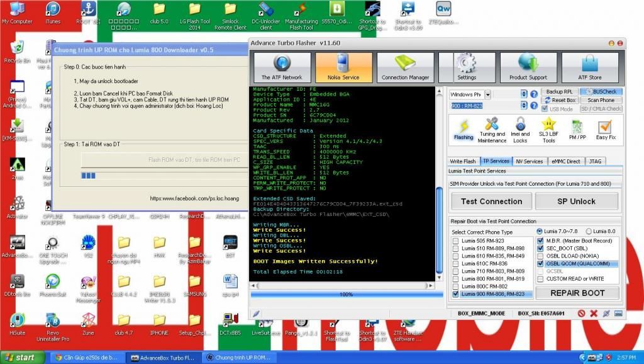
Task: Click help icon beside 900 : RM-823 field
Action: tap(534, 106)
